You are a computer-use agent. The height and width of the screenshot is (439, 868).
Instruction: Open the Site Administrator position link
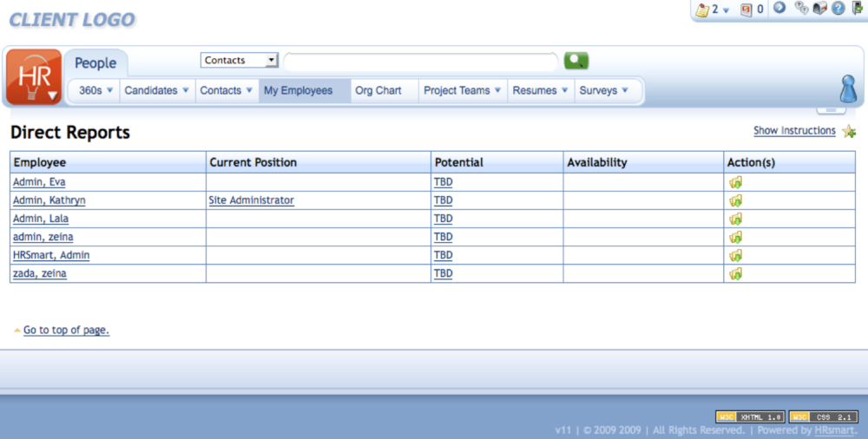coord(252,200)
